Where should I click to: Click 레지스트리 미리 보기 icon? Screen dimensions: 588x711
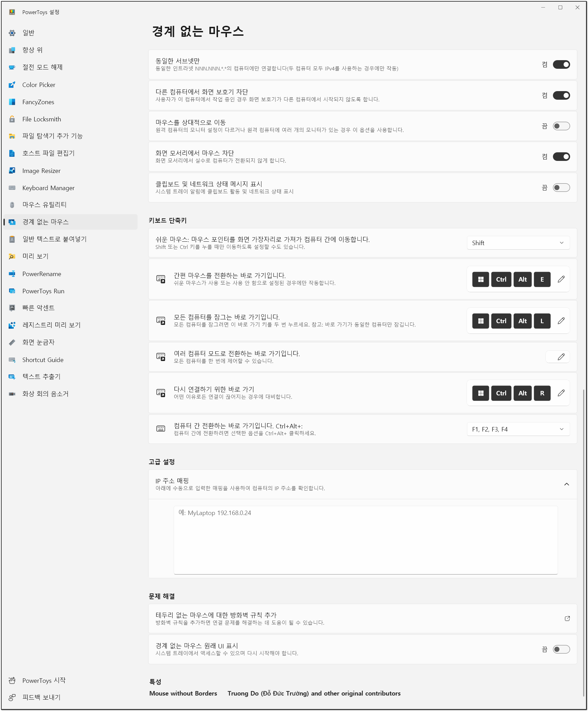[12, 325]
